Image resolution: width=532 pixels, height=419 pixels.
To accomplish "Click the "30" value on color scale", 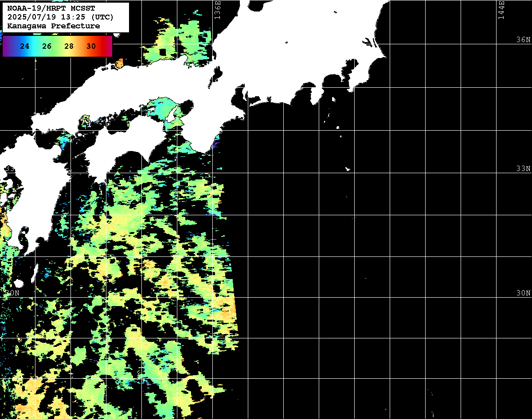I will pos(91,46).
